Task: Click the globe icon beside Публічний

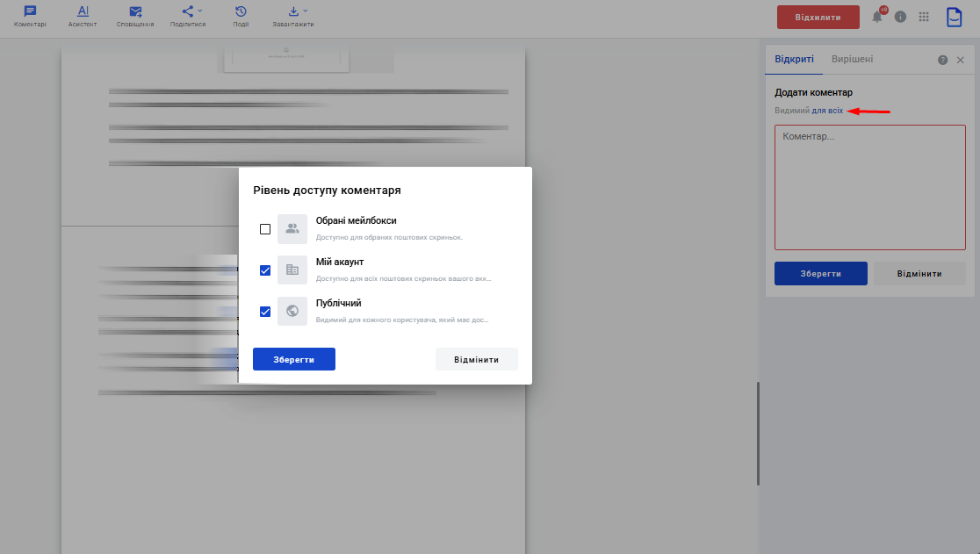Action: point(292,312)
